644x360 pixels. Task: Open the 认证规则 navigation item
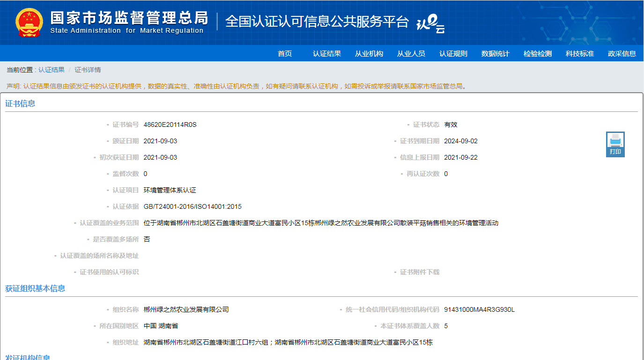(x=453, y=54)
